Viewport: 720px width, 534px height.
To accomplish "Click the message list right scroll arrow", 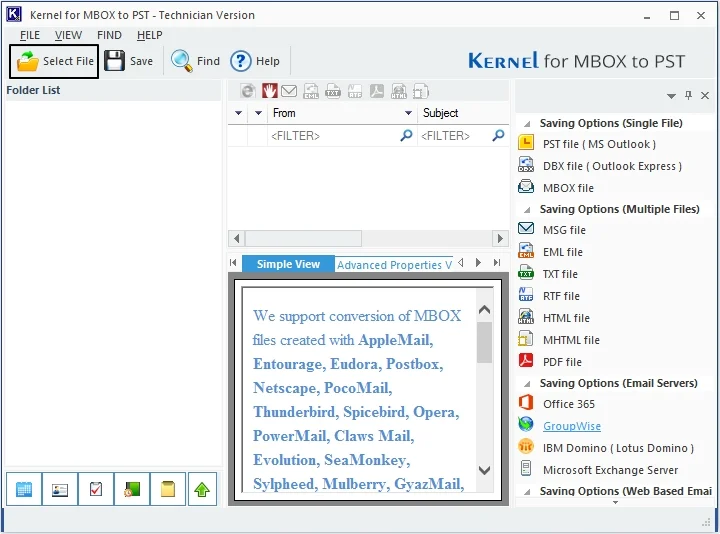I will (x=500, y=239).
